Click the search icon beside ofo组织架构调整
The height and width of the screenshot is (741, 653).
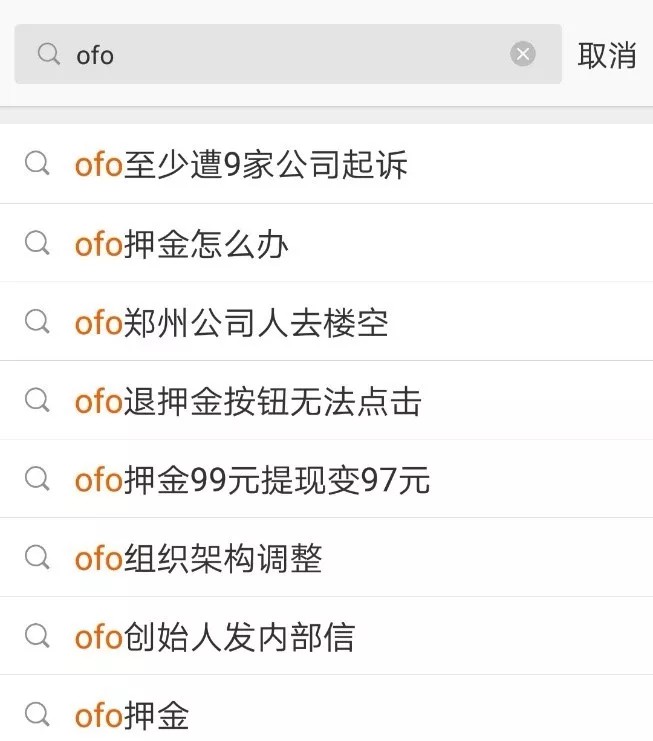point(37,558)
